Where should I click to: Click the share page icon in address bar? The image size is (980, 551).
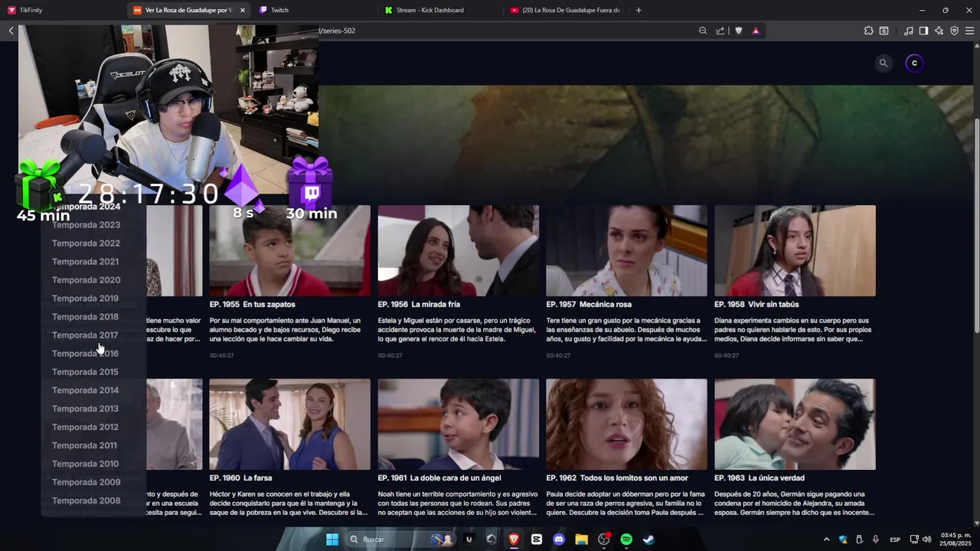click(x=720, y=31)
